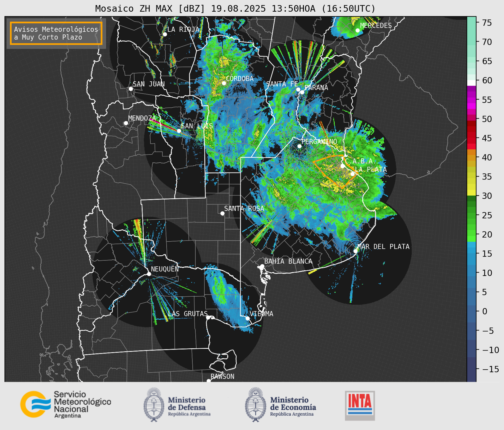Click the 75 dBZ colorbar label
The image size is (504, 430).
click(487, 23)
